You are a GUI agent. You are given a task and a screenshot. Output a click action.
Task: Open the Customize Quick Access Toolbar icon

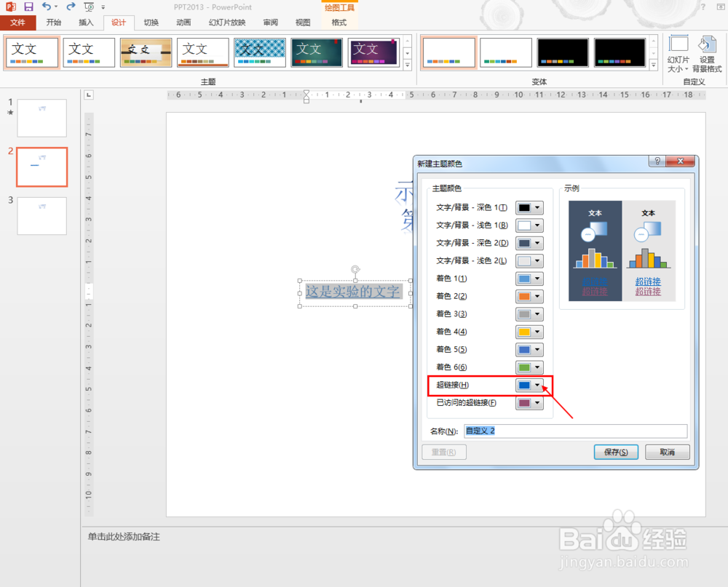pyautogui.click(x=103, y=7)
